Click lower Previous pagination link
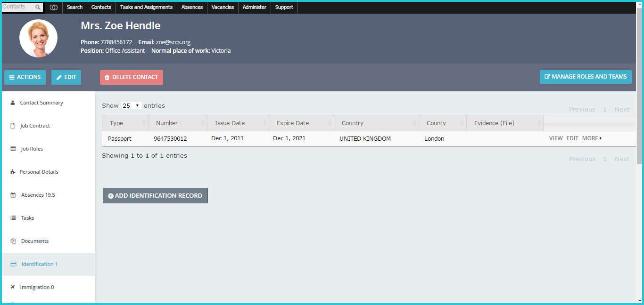 click(582, 159)
